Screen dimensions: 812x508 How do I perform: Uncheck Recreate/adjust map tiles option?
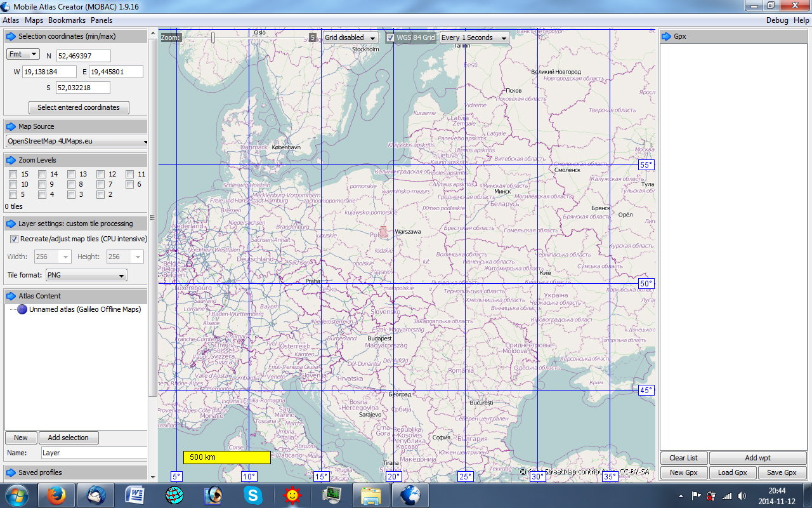[x=14, y=239]
